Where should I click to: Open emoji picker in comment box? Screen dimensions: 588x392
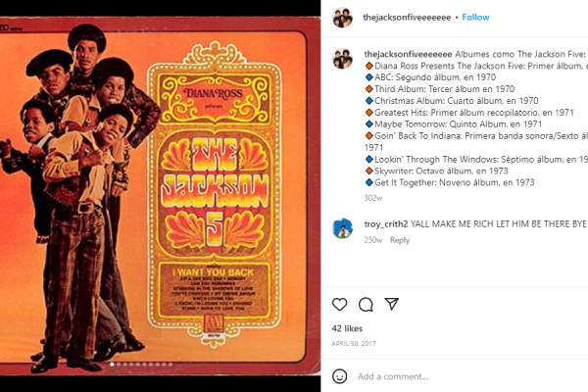(x=339, y=376)
